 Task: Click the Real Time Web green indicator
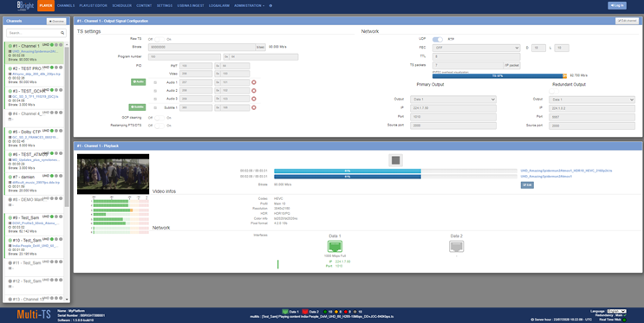click(624, 320)
